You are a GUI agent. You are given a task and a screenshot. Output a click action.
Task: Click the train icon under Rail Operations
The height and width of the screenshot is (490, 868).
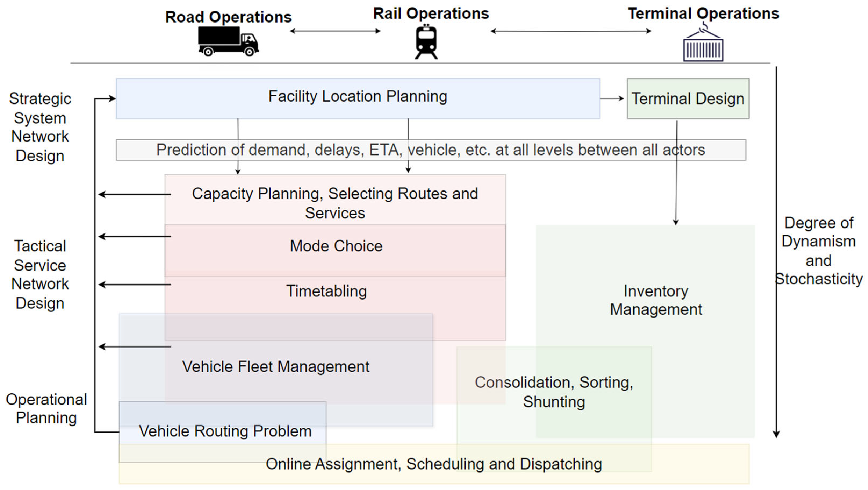(426, 42)
